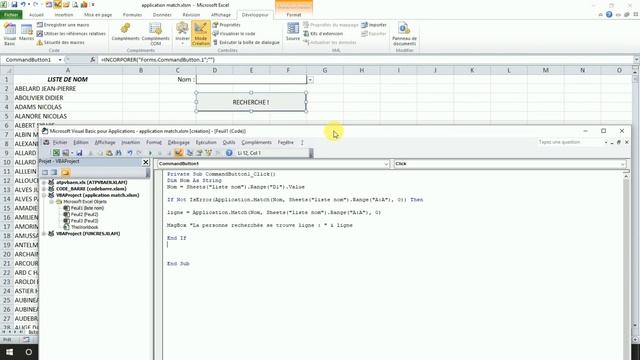Switch to Accueil ribbon tab

pyautogui.click(x=36, y=15)
